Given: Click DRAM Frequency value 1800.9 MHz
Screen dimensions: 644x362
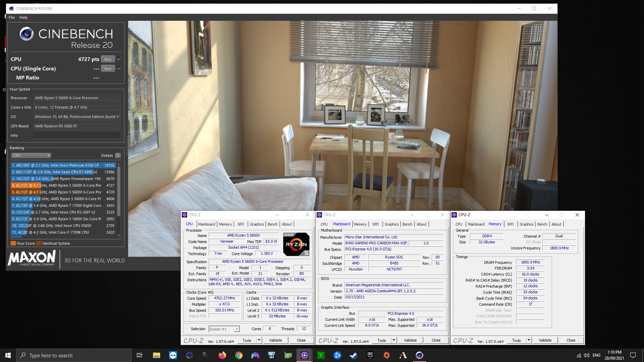Looking at the screenshot, I should [x=530, y=262].
